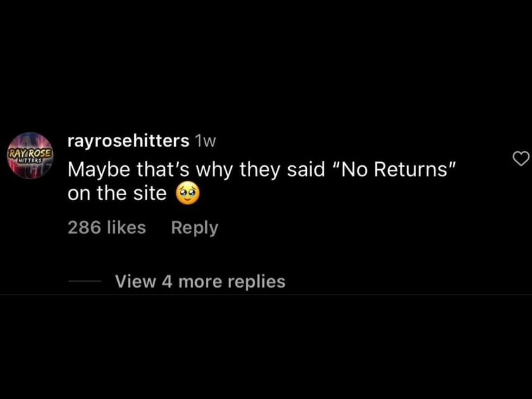Expand View 4 more replies
This screenshot has width=532, height=399.
coord(200,281)
